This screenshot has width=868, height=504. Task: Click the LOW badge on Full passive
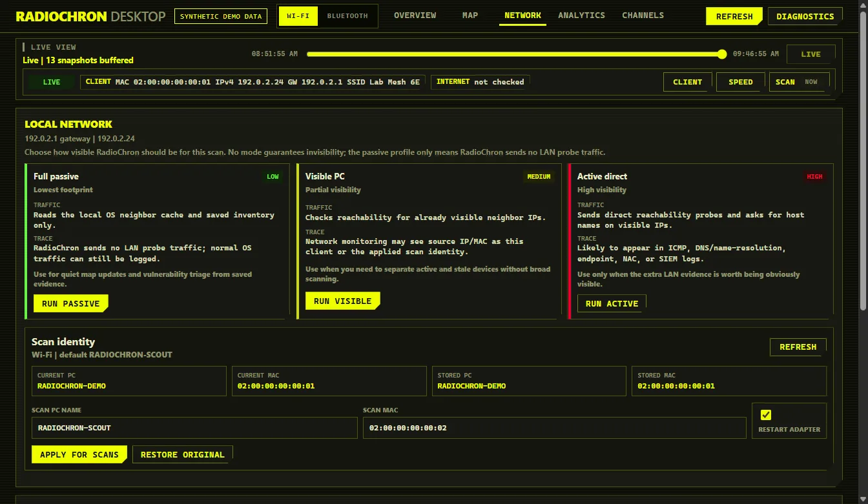pyautogui.click(x=273, y=177)
